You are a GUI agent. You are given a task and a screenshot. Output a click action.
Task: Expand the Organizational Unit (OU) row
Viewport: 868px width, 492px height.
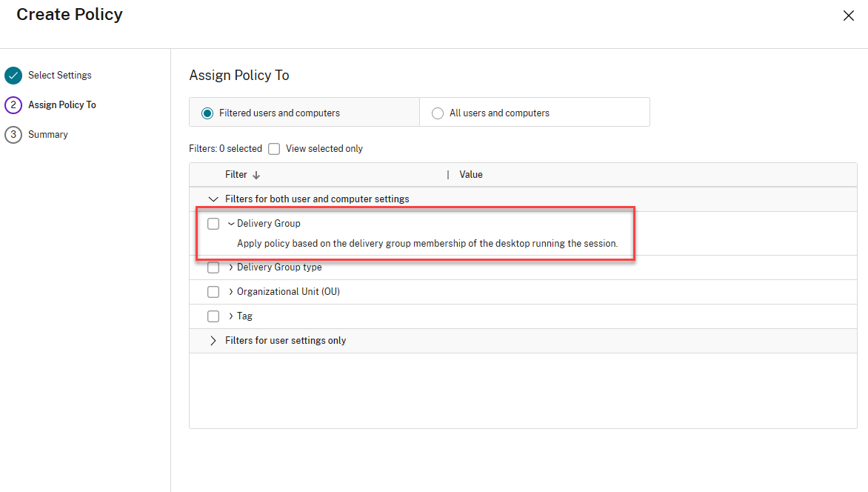click(x=231, y=292)
